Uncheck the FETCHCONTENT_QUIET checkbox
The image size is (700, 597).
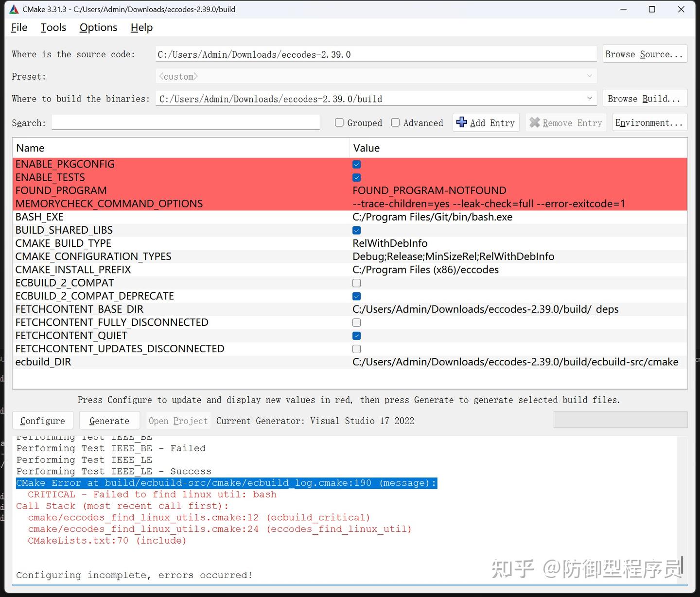pyautogui.click(x=357, y=336)
